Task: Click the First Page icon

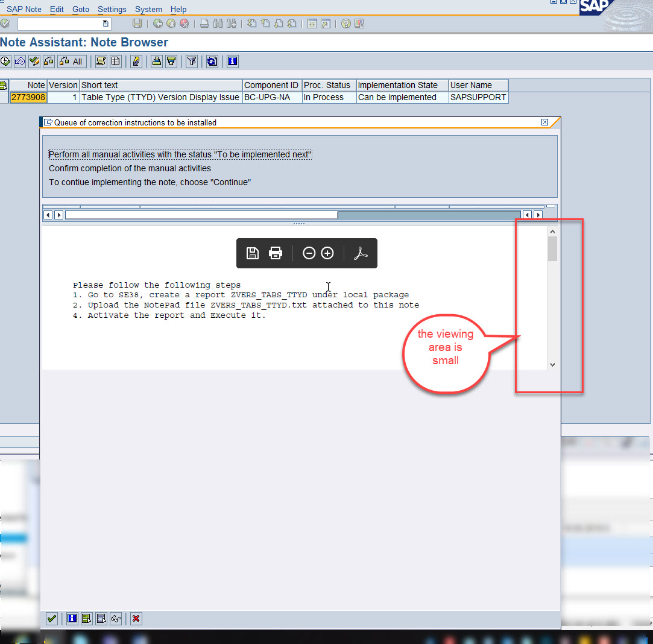Action: (x=252, y=24)
